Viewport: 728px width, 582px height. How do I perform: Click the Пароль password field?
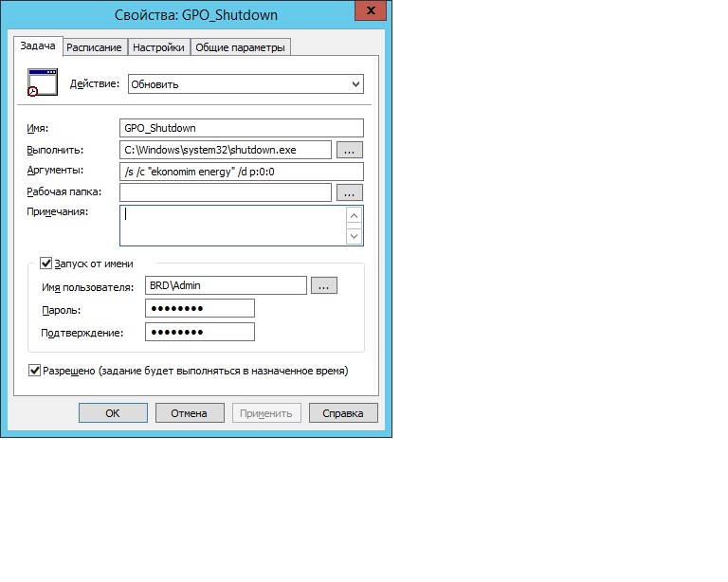click(199, 308)
